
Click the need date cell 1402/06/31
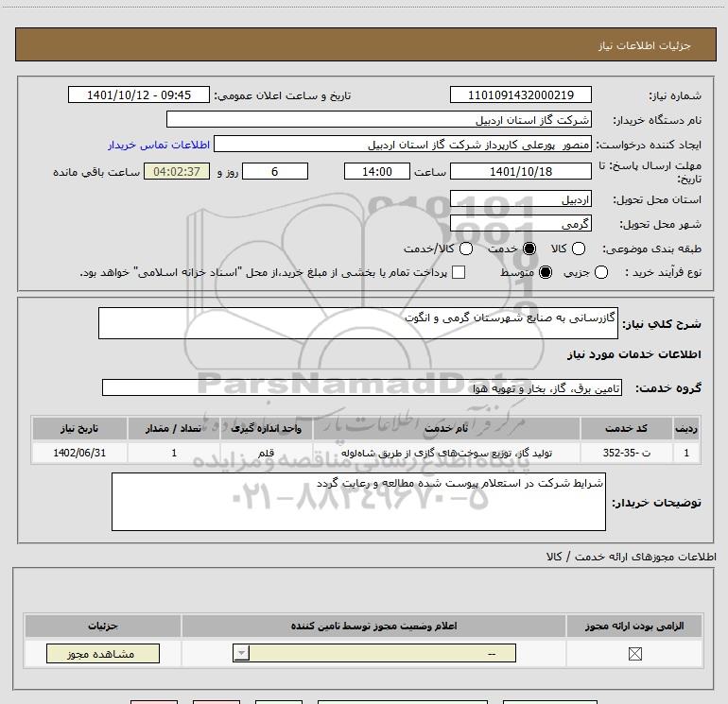tap(79, 453)
